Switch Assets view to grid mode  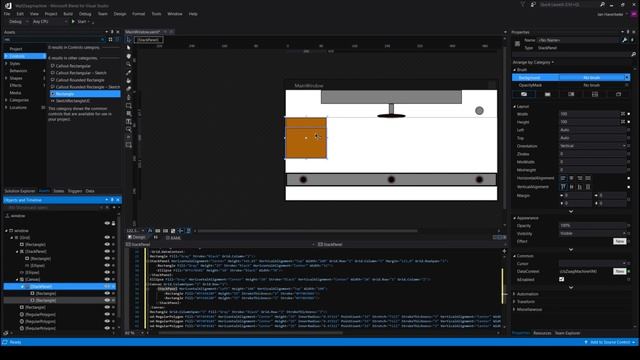click(110, 40)
